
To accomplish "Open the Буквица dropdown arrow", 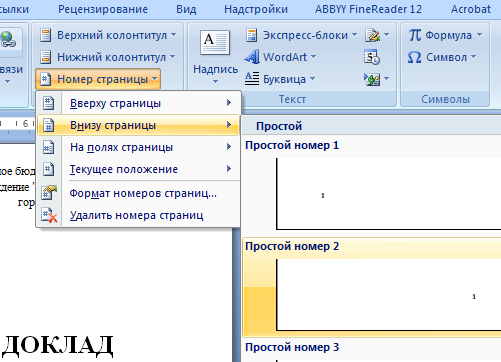I will (x=312, y=79).
